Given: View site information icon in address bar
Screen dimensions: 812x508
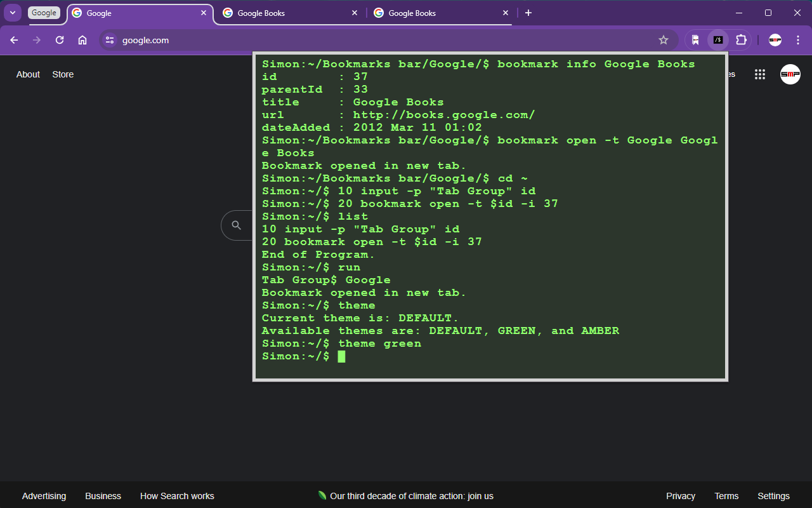Looking at the screenshot, I should tap(110, 40).
